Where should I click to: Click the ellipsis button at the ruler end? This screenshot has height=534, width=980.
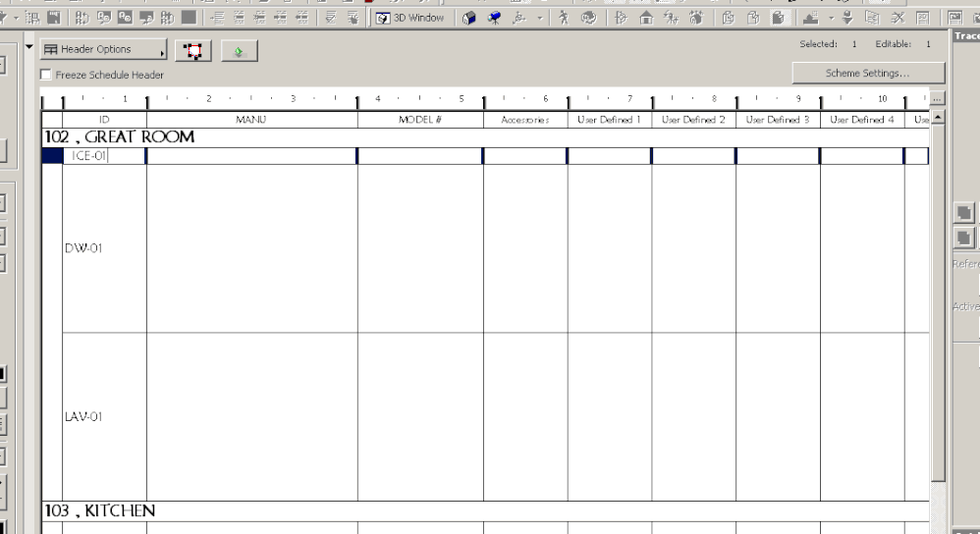[936, 99]
